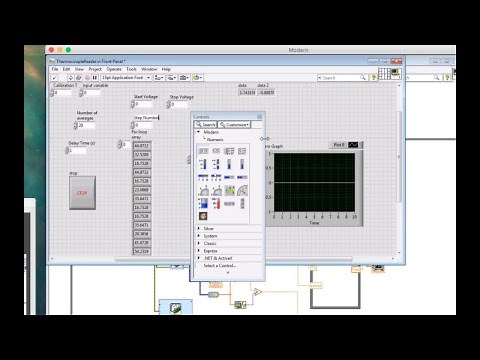
Task: Open the Help menu
Action: tap(166, 69)
